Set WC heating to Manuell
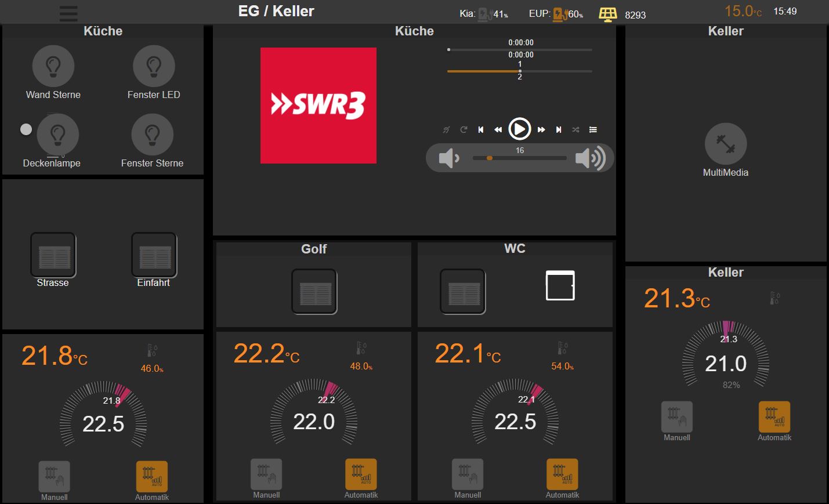 tap(468, 474)
